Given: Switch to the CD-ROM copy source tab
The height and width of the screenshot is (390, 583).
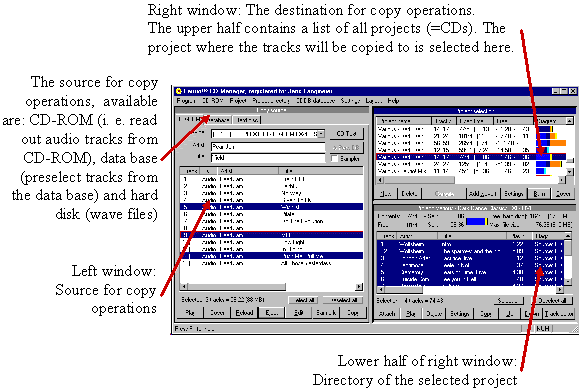Looking at the screenshot, I should pyautogui.click(x=190, y=120).
